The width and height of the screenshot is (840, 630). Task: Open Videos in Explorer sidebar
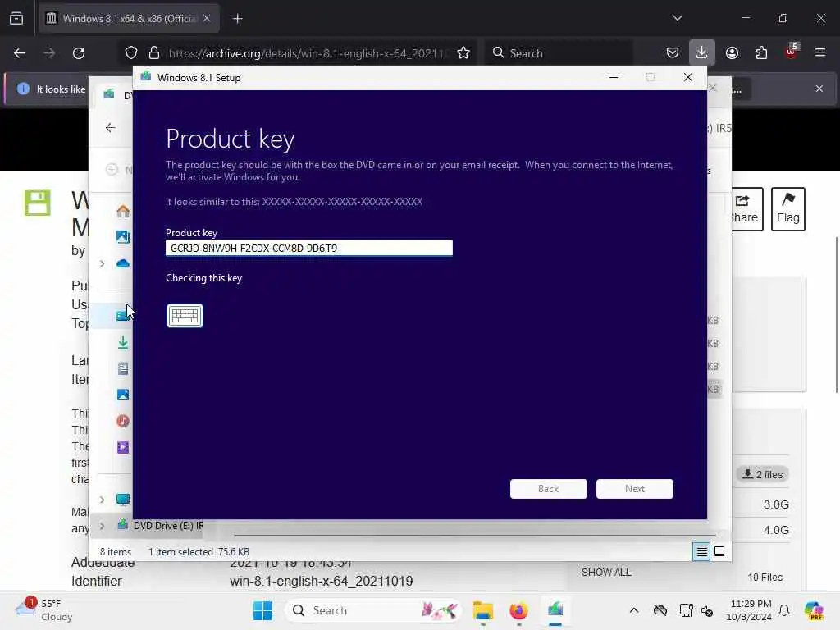pyautogui.click(x=123, y=447)
